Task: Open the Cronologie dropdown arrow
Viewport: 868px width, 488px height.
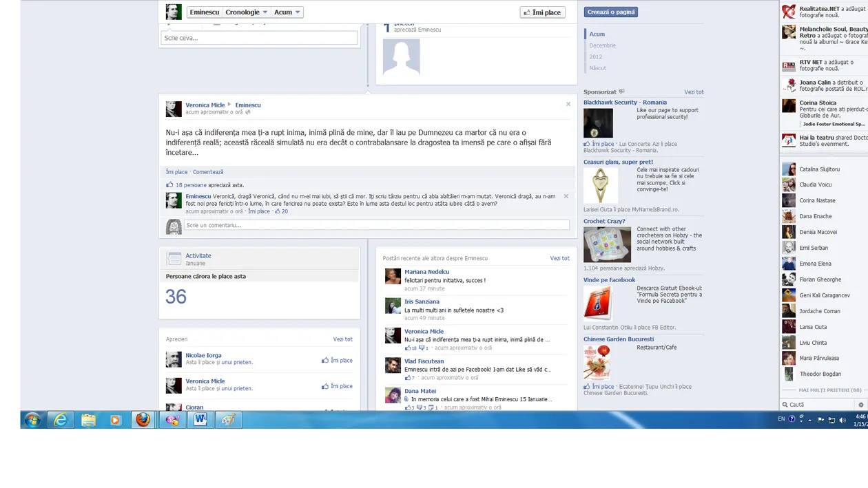Action: [x=266, y=12]
